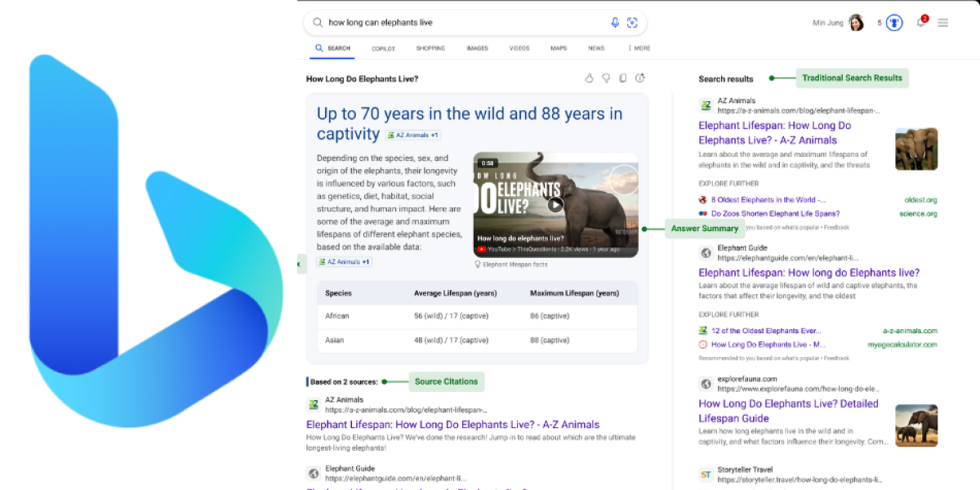Collapse the answer panel with left chevron
The width and height of the screenshot is (980, 490).
[x=301, y=264]
